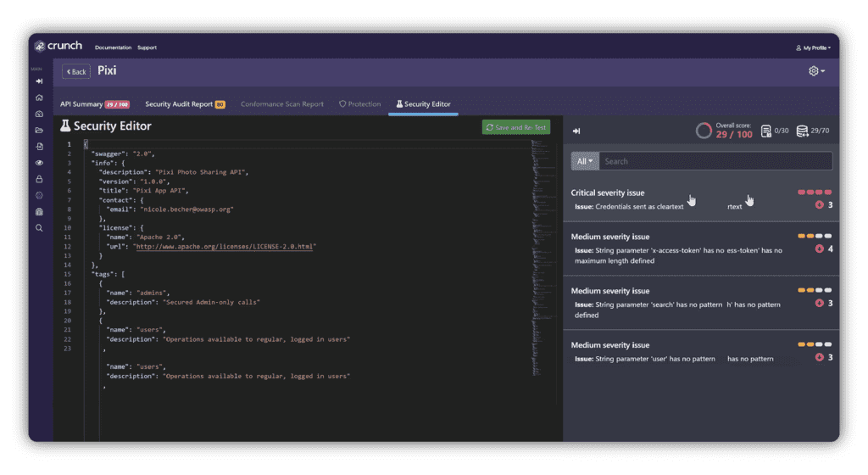
Task: Click the fingerprint-style icon in sidebar
Action: [x=39, y=211]
